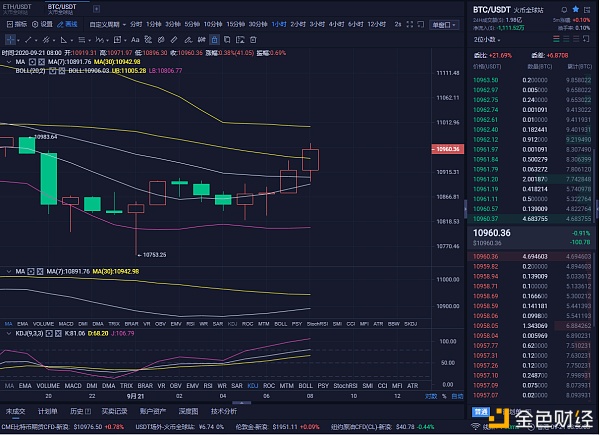Collapse the KDJ panel chevron
This screenshot has width=600, height=435.
8,334
